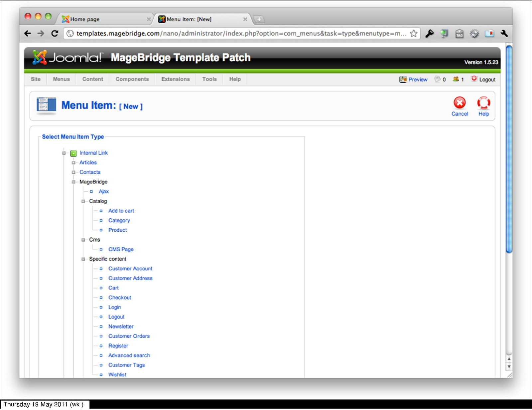Click the blue vertical scrollbar thumb

point(509,149)
